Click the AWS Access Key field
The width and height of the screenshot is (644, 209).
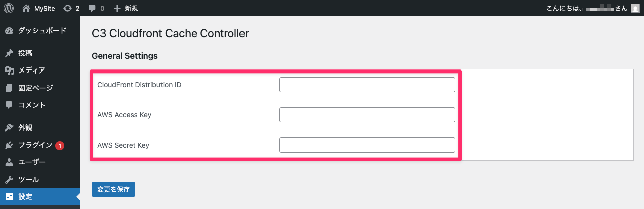coord(367,115)
